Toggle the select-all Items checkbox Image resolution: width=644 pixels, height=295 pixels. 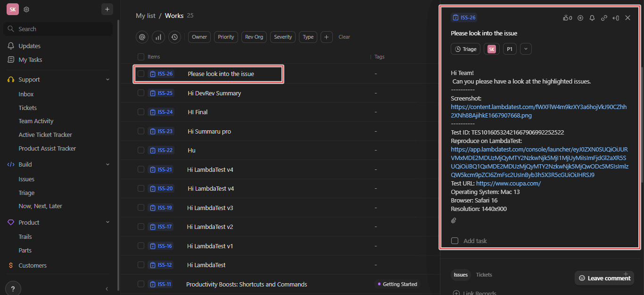click(141, 57)
